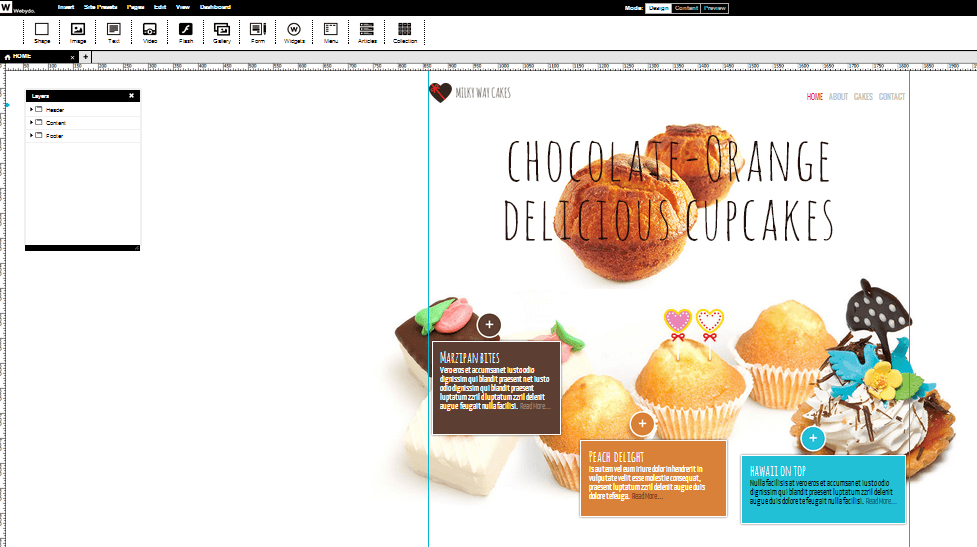Open the Dashboard menu
The width and height of the screenshot is (977, 547).
click(x=215, y=7)
